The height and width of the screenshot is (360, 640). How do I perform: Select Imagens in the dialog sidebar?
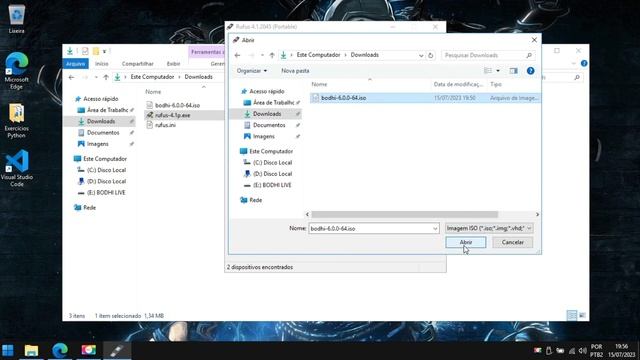(x=264, y=136)
